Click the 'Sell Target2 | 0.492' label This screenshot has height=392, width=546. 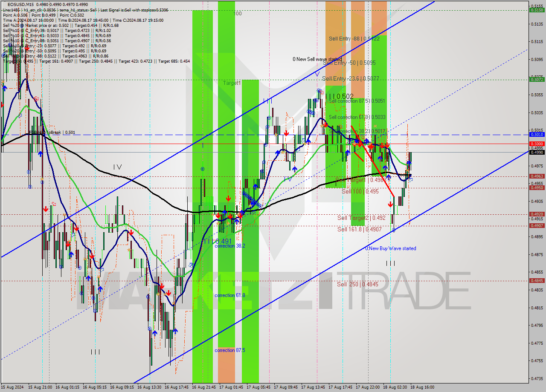click(361, 218)
